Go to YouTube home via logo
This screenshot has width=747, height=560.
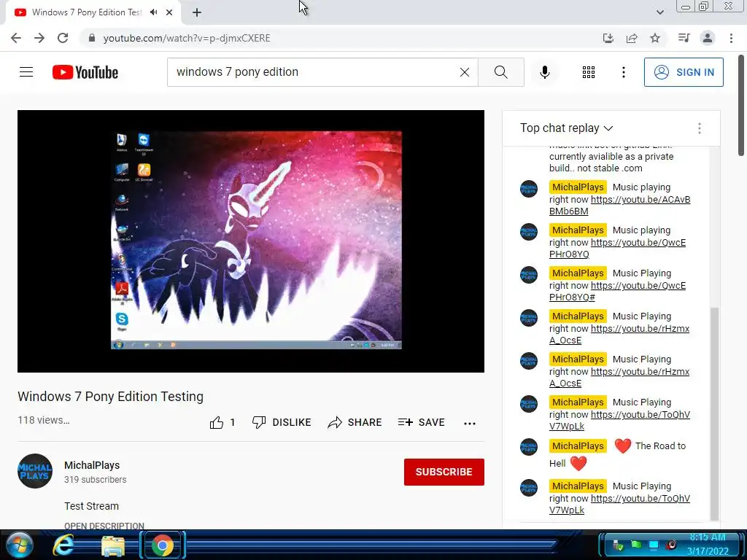pos(85,72)
